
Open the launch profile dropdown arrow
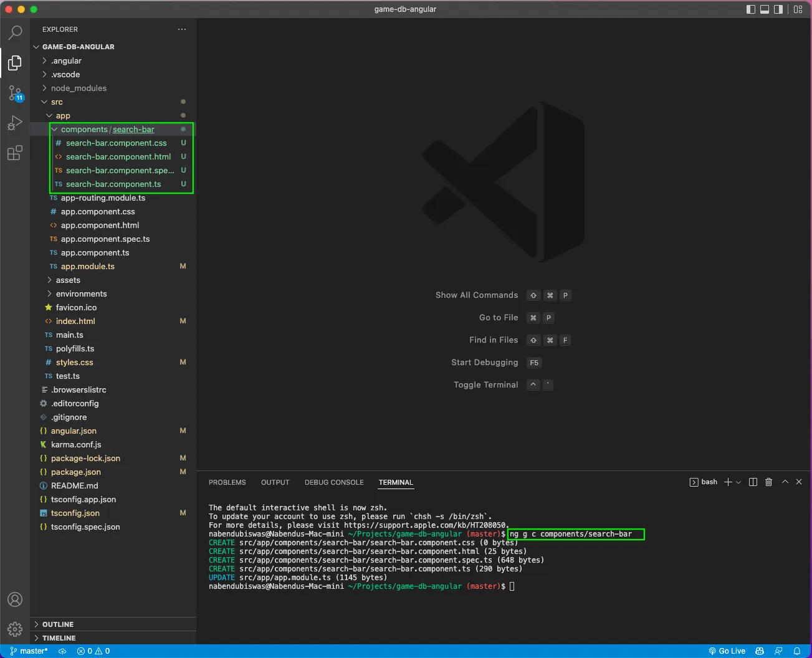pyautogui.click(x=738, y=482)
